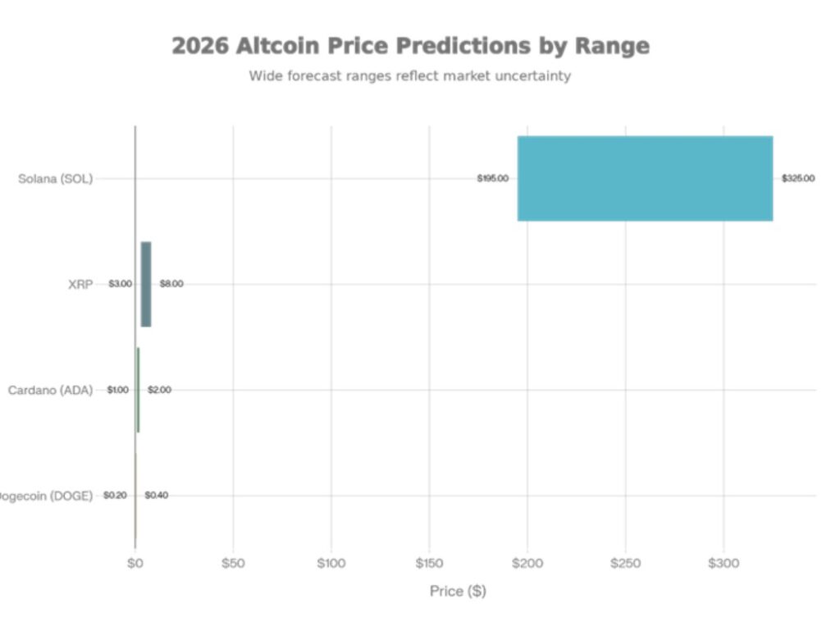Click the $0.20 Dogecoin low value label
The image size is (840, 618).
pos(115,496)
